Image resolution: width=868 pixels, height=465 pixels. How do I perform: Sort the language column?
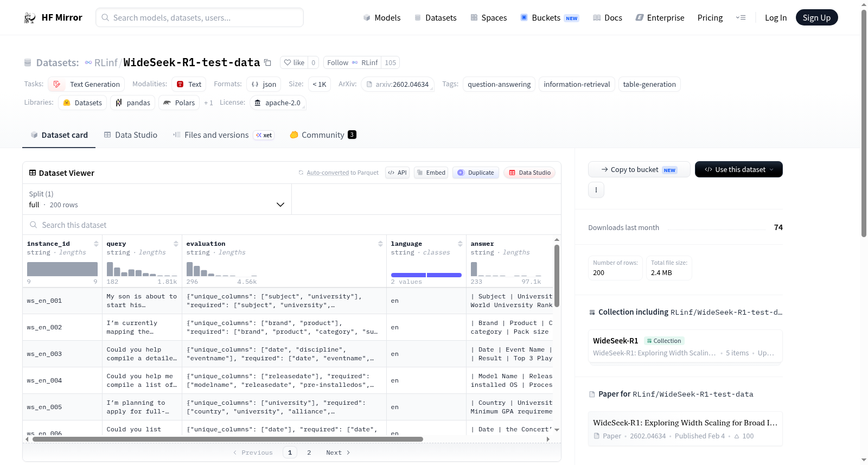(x=460, y=244)
